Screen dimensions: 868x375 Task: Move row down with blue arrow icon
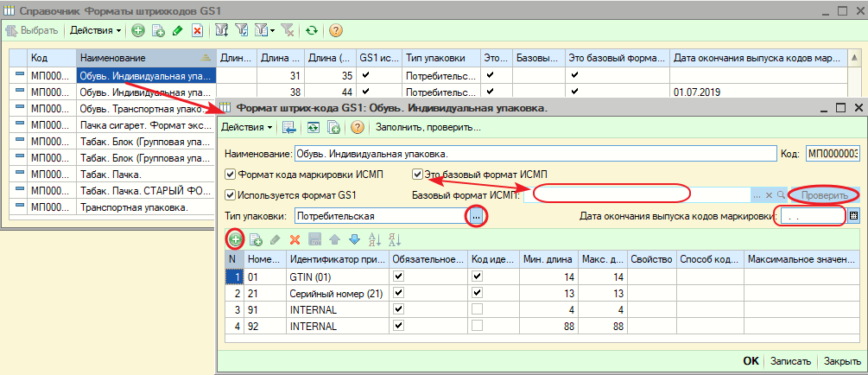click(x=353, y=239)
